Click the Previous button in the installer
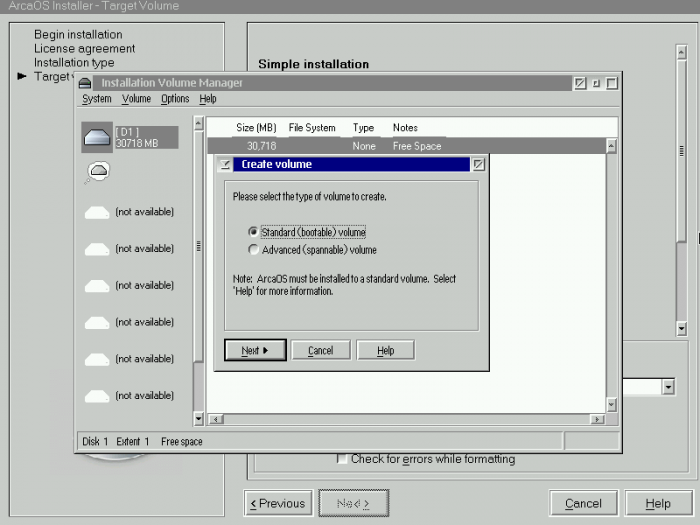The width and height of the screenshot is (700, 525). pos(278,503)
